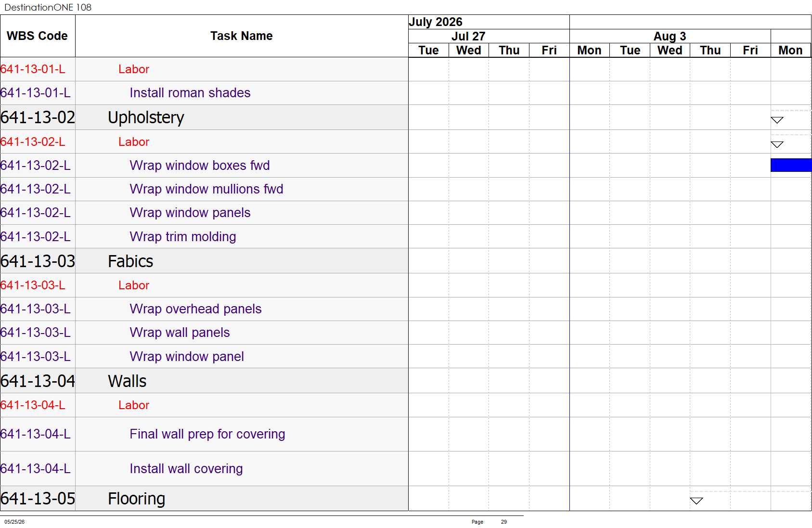This screenshot has width=812, height=528.
Task: Click the Upholstery summary triangle marker
Action: (x=777, y=120)
